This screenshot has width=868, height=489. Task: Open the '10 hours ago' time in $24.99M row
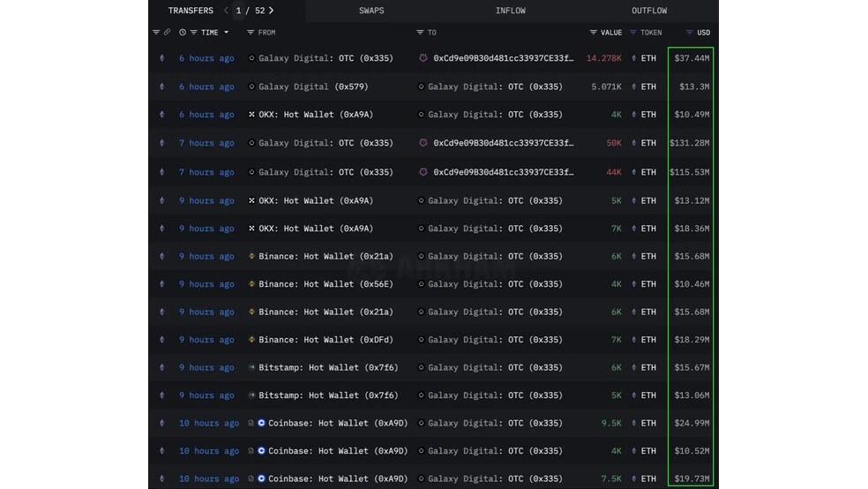[x=209, y=423]
